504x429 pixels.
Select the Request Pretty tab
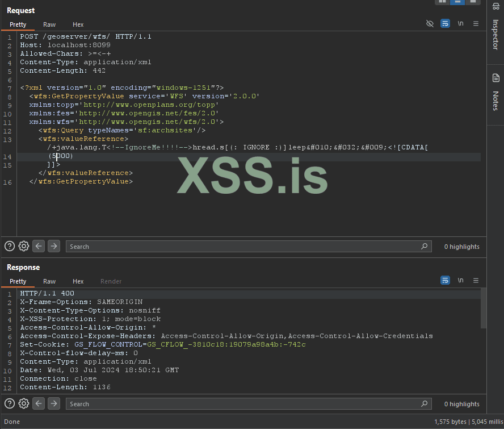[18, 24]
